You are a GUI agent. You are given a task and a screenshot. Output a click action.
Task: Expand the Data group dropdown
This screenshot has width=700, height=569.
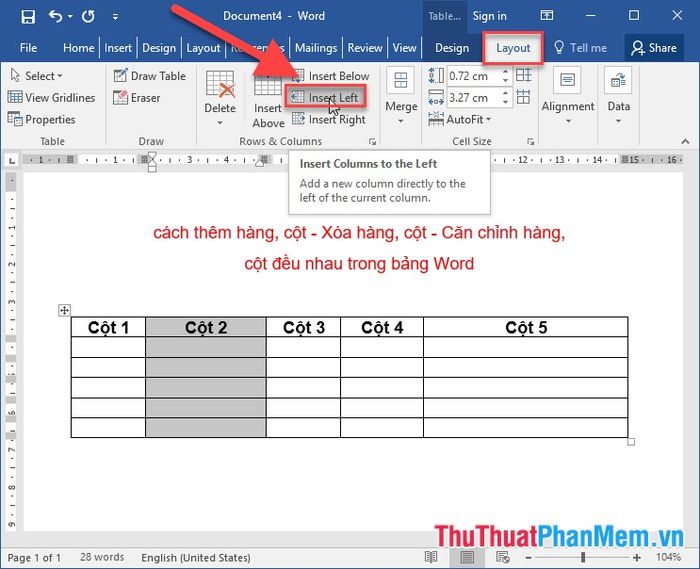pyautogui.click(x=618, y=96)
